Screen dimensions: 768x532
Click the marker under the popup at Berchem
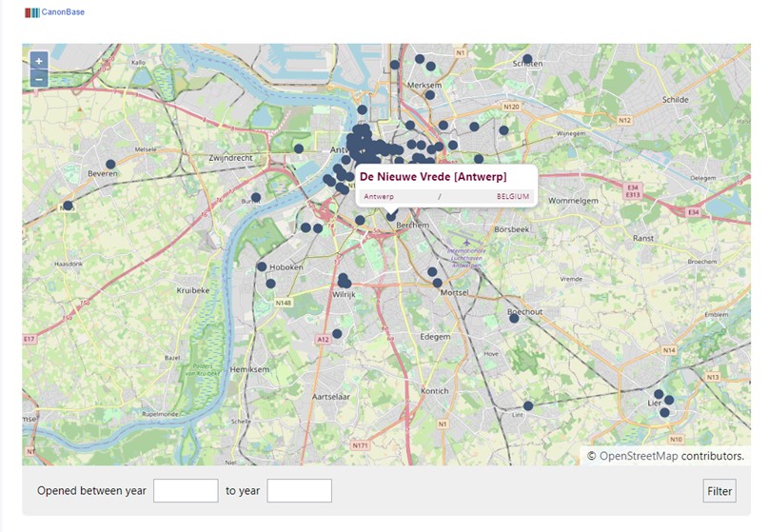391,216
